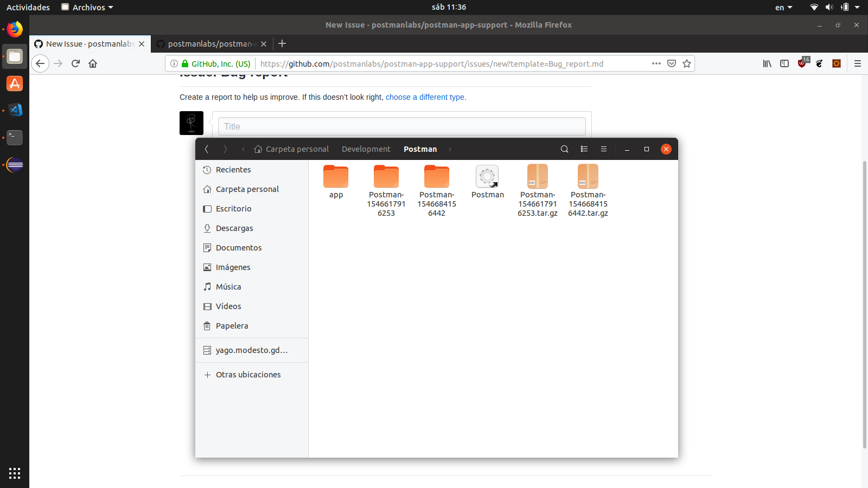Select the Postman-1546684156442.tar.gz archive
The width and height of the screenshot is (868, 488).
(588, 176)
